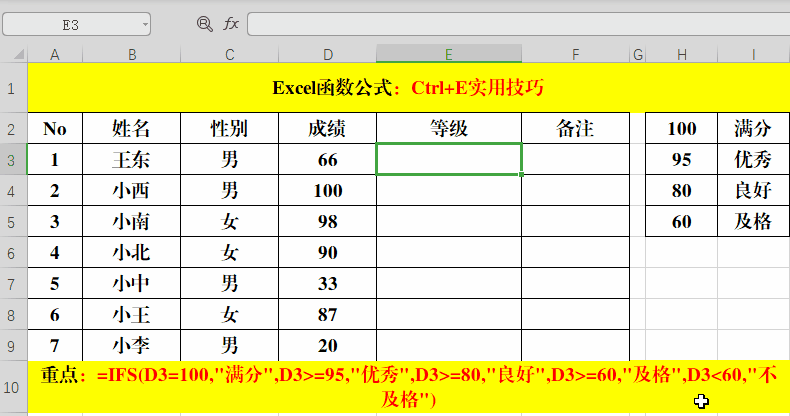Click the empty 备注 cell for 小西
790x416 pixels.
click(575, 191)
